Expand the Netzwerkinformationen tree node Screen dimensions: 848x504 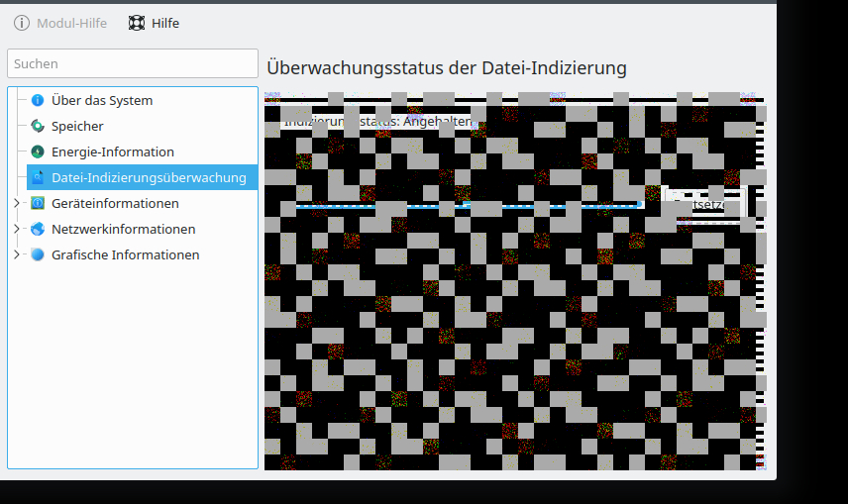16,230
